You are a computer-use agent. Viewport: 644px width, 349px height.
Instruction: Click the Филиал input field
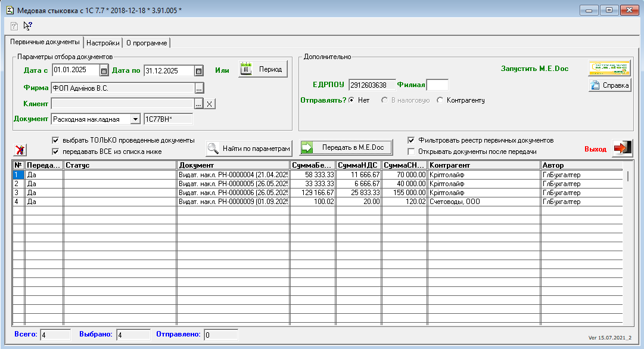437,85
